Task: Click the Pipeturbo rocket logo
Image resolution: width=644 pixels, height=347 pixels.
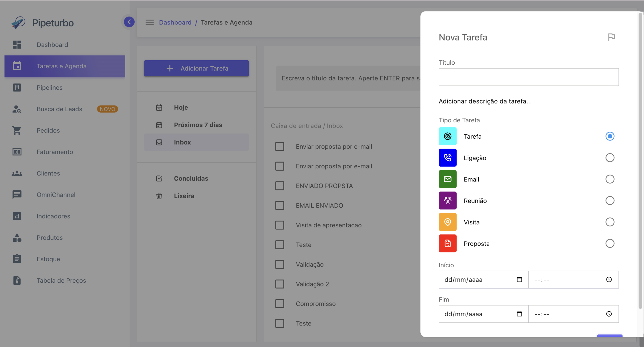Action: pyautogui.click(x=18, y=23)
